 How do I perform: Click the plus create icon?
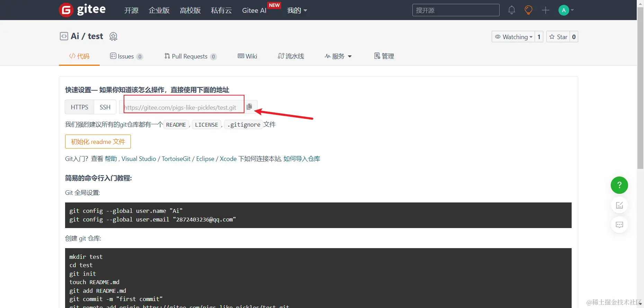(x=546, y=10)
